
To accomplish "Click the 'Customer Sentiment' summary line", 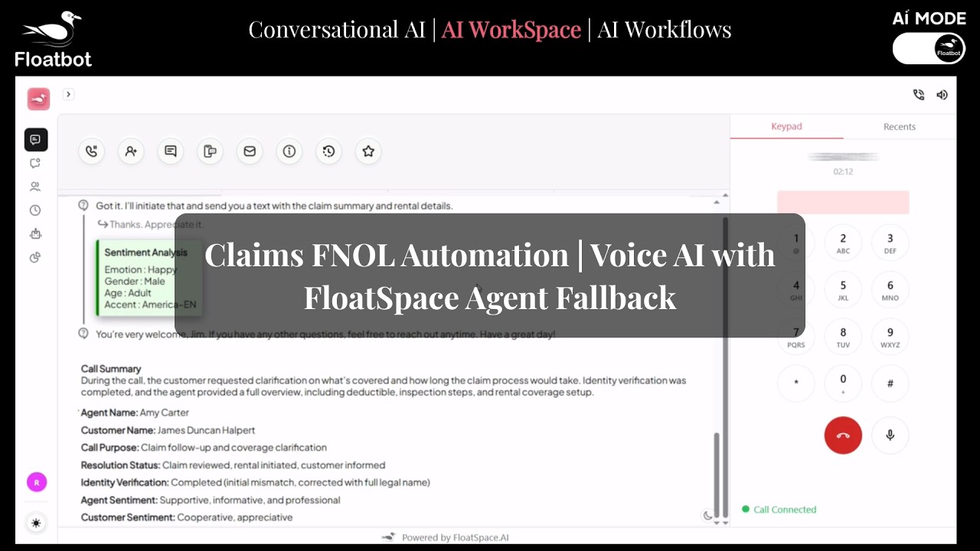I will pyautogui.click(x=187, y=517).
